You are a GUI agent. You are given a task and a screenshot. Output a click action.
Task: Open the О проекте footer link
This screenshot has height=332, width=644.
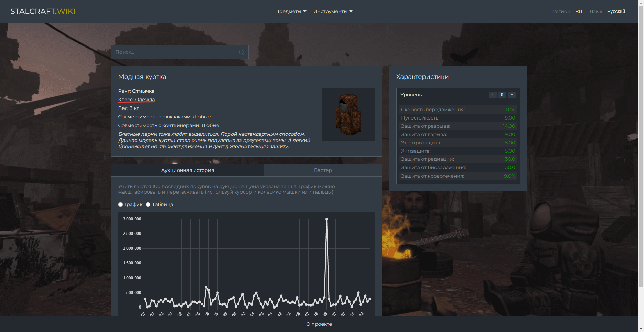coord(319,324)
